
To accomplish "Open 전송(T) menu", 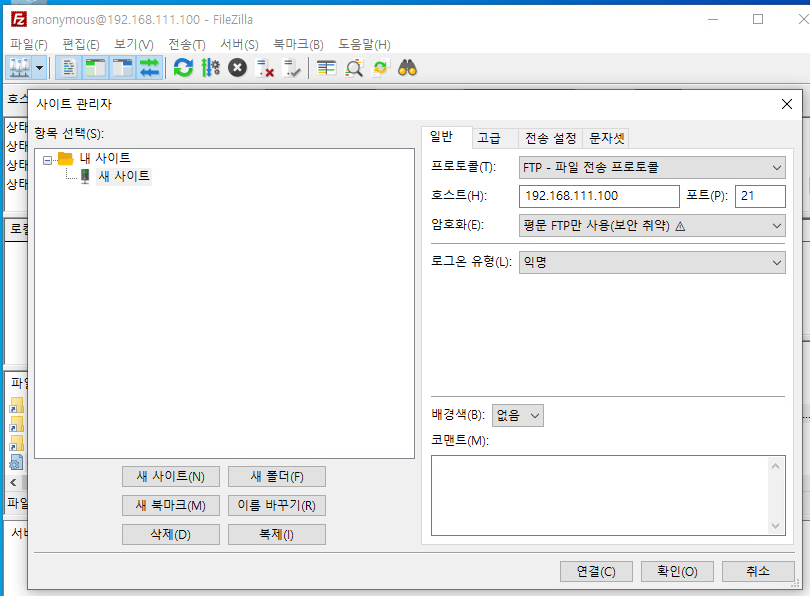I will click(187, 44).
